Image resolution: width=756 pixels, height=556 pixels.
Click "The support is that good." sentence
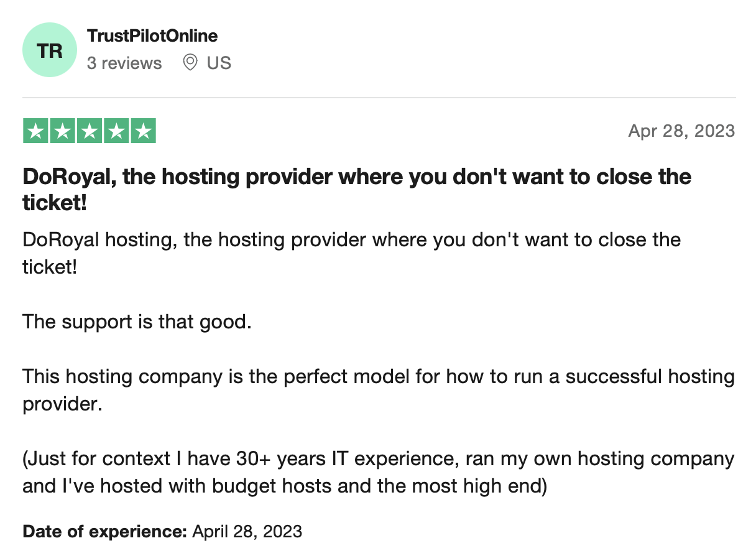pyautogui.click(x=137, y=322)
